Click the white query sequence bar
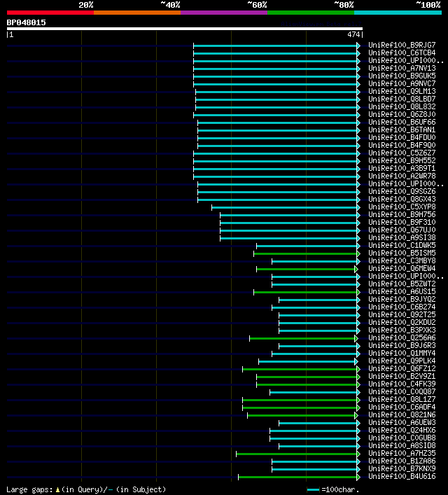The width and height of the screenshot is (448, 495). pos(185,29)
